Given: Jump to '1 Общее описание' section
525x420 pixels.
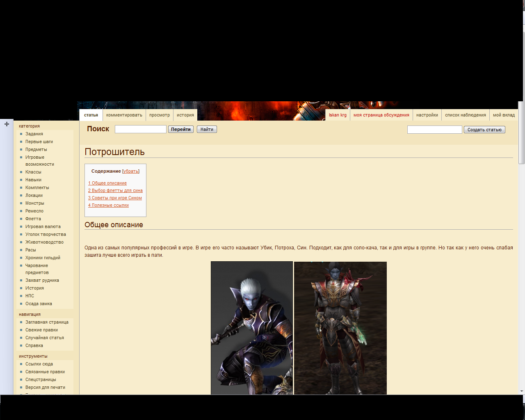Looking at the screenshot, I should click(107, 183).
